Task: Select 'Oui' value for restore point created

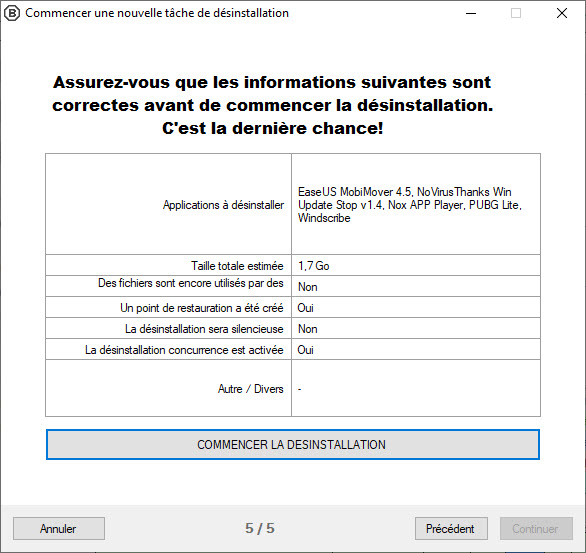Action: [305, 308]
